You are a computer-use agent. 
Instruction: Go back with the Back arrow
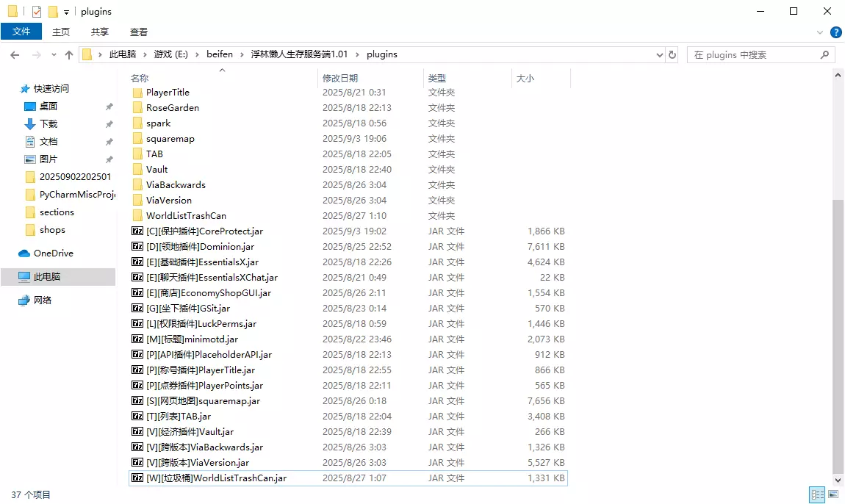coord(15,55)
